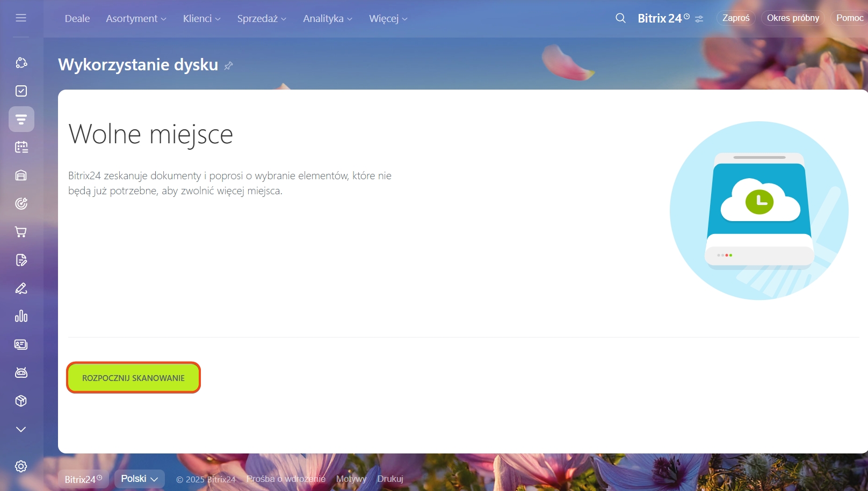Expand the Asortyment dropdown menu
The image size is (868, 491).
point(136,19)
